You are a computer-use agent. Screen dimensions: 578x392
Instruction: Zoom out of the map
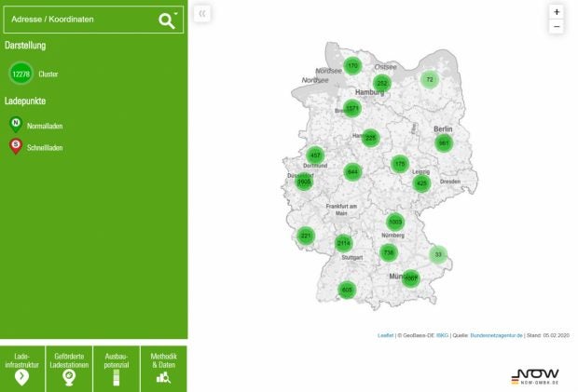pos(557,27)
